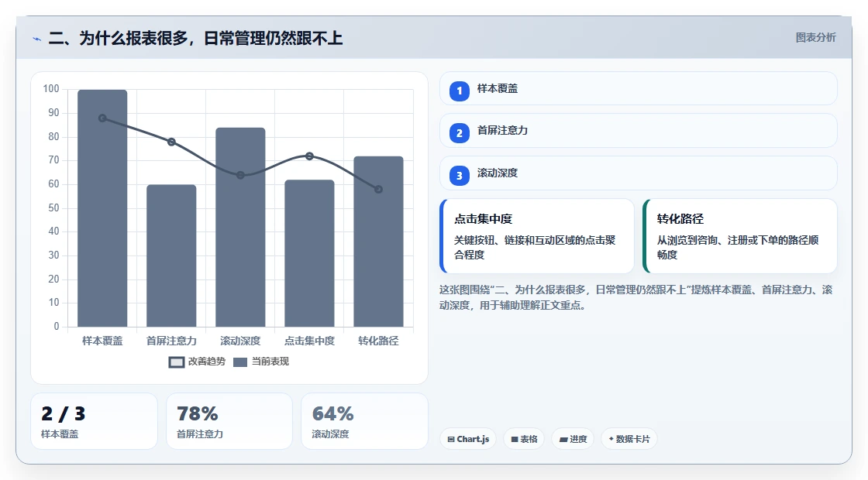This screenshot has height=480, width=868.
Task: Select the 数据卡片 tag chip
Action: (x=629, y=439)
